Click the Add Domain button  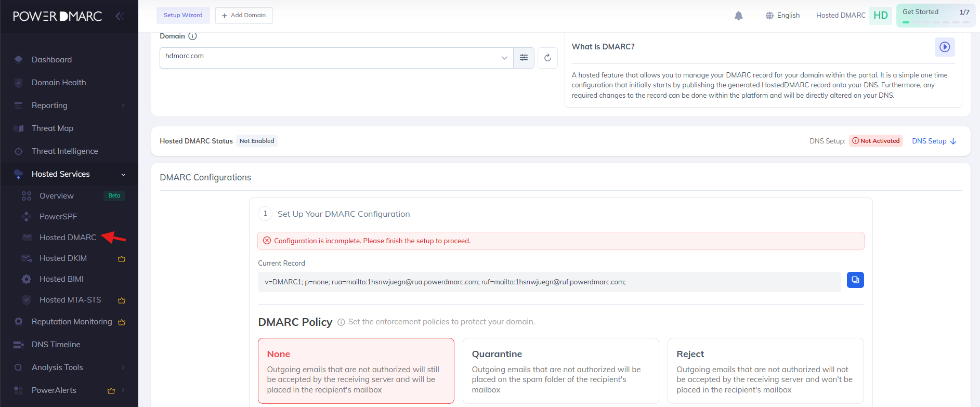244,16
